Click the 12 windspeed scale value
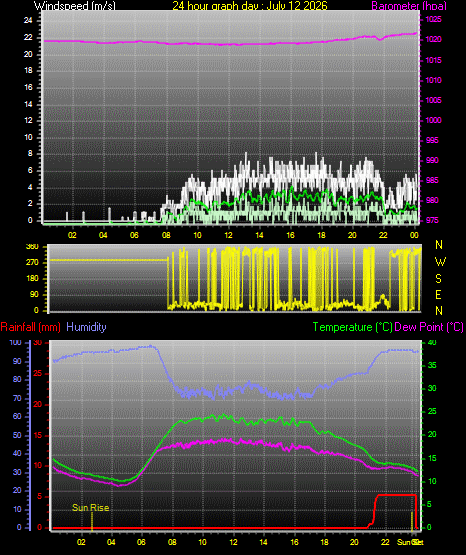The image size is (466, 555). coord(28,121)
